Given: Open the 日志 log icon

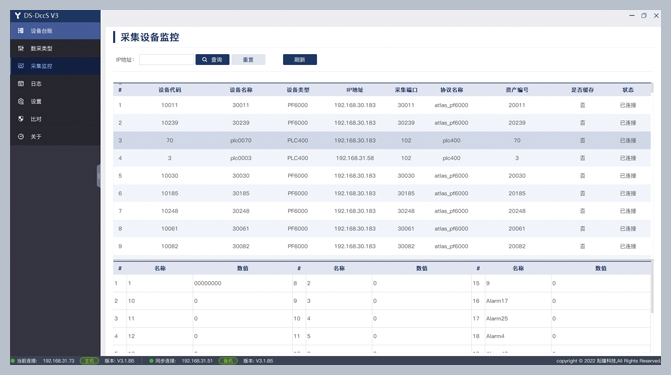Looking at the screenshot, I should pyautogui.click(x=21, y=83).
